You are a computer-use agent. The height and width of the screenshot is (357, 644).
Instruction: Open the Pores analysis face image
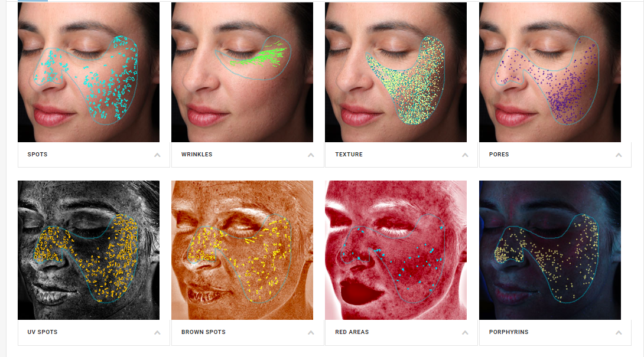pos(550,72)
